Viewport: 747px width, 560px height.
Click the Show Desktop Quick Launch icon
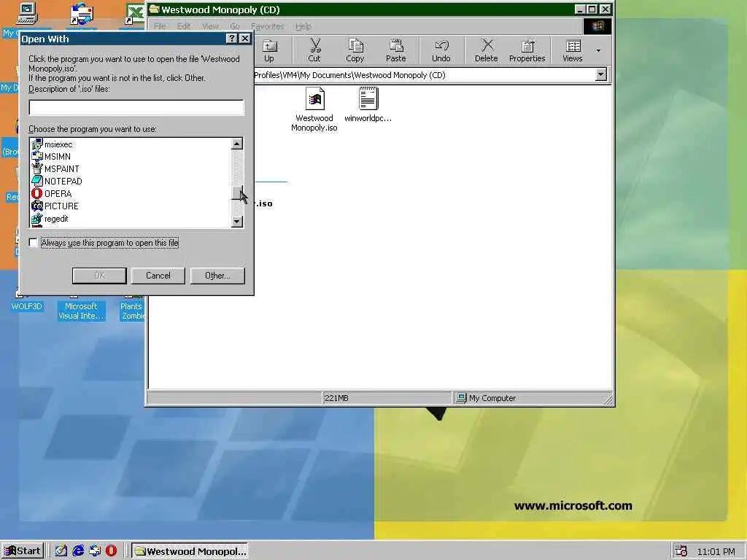[61, 551]
